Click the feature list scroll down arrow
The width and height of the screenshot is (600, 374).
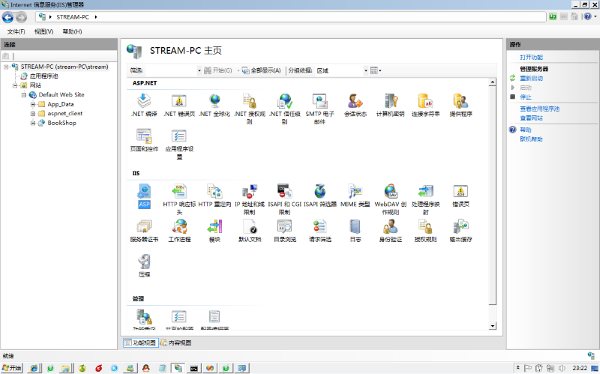click(492, 326)
